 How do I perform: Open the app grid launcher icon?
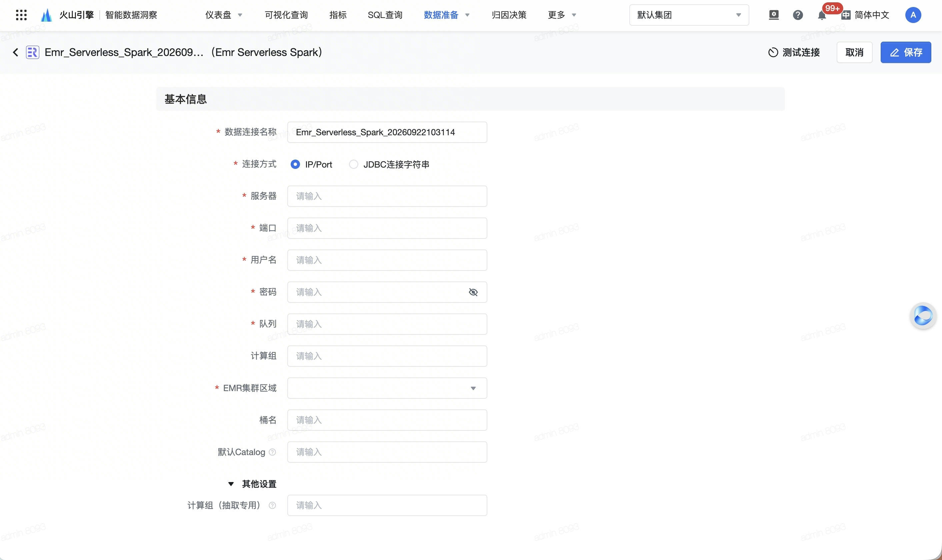click(21, 15)
